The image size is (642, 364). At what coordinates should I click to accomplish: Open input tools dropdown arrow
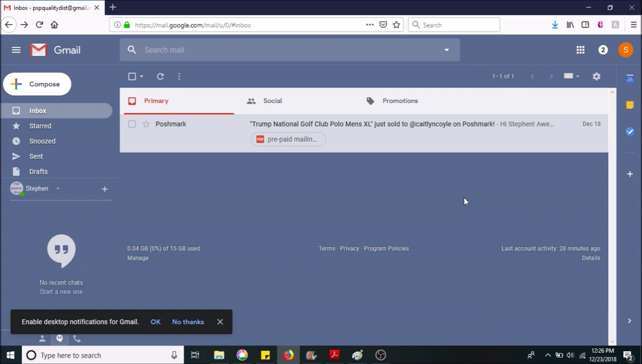(x=577, y=76)
